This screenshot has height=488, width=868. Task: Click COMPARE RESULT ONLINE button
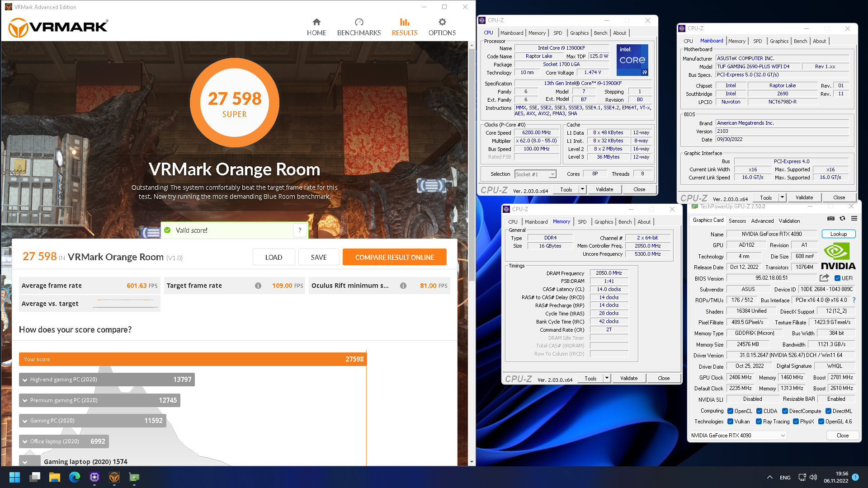coord(395,257)
